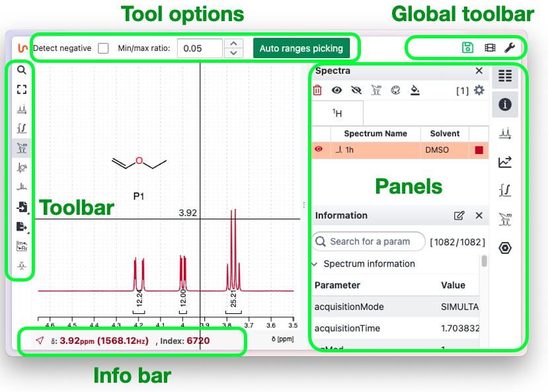This screenshot has height=392, width=548.
Task: Select the zoom tool in the toolbar
Action: [20, 69]
